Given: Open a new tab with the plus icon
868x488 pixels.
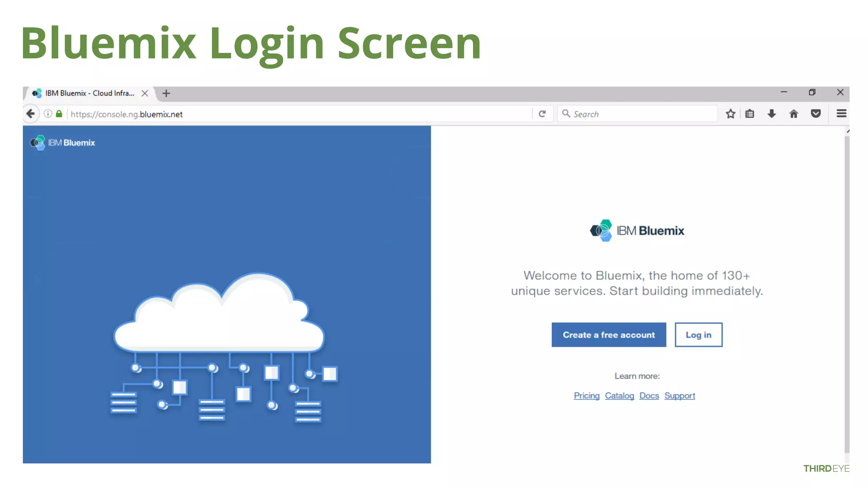Looking at the screenshot, I should click(166, 93).
